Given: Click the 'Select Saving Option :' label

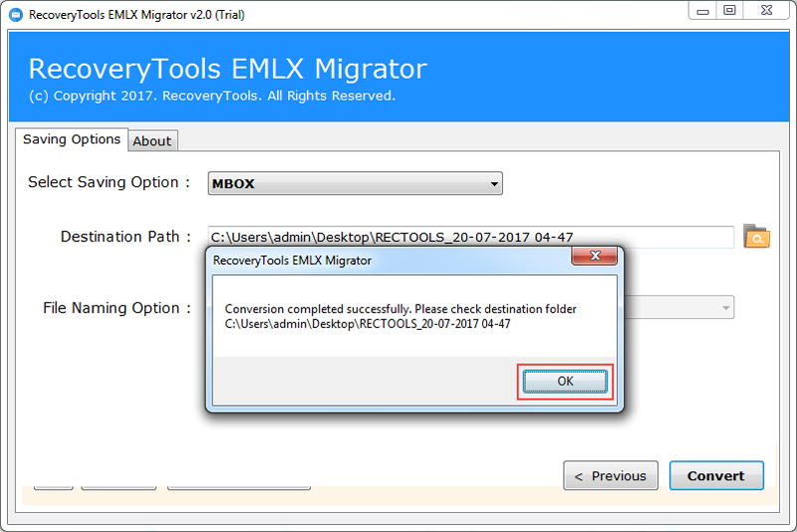Looking at the screenshot, I should pyautogui.click(x=109, y=182).
